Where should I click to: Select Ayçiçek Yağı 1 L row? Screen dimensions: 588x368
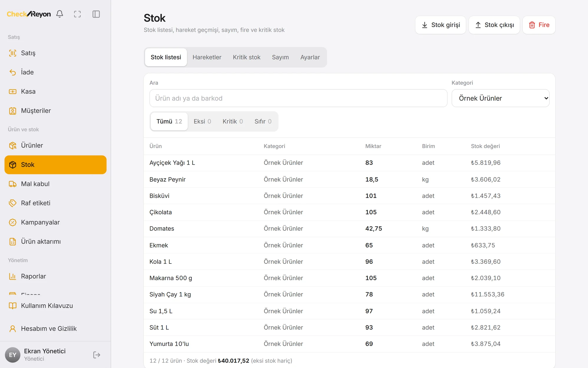click(349, 163)
